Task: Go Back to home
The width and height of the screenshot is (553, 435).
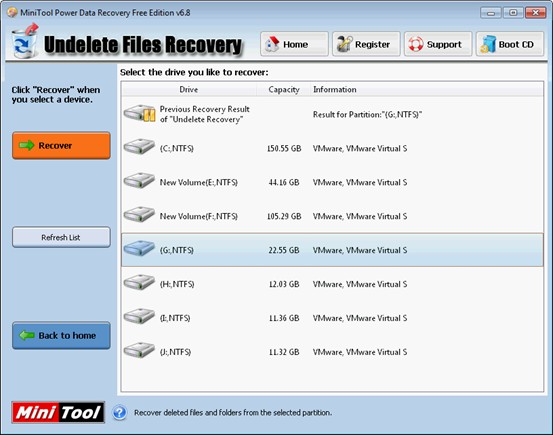Action: [61, 335]
